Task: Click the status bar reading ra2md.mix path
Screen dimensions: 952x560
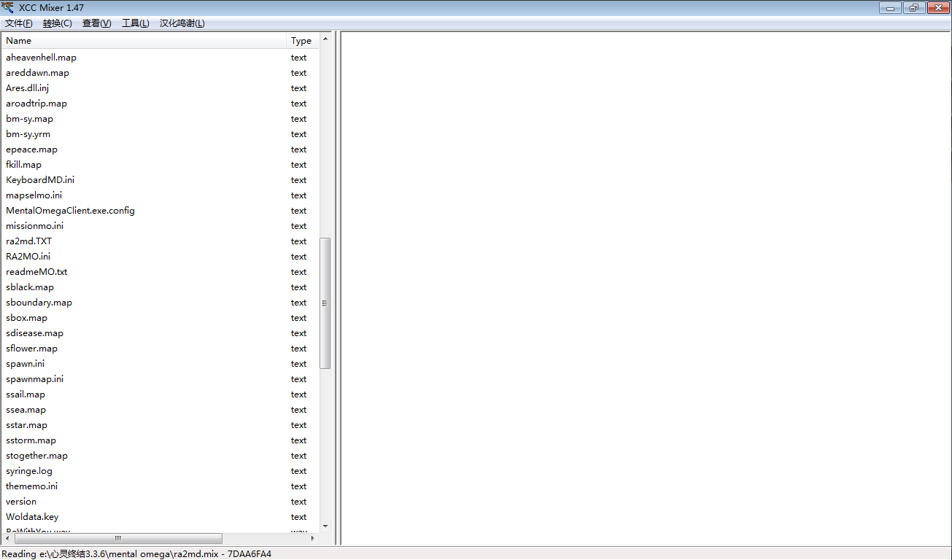Action: [x=136, y=554]
